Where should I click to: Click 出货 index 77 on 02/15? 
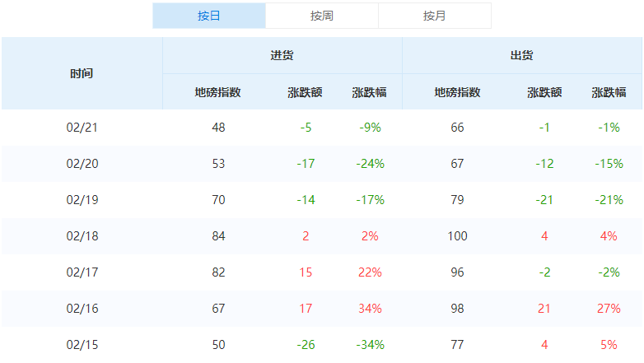[457, 345]
